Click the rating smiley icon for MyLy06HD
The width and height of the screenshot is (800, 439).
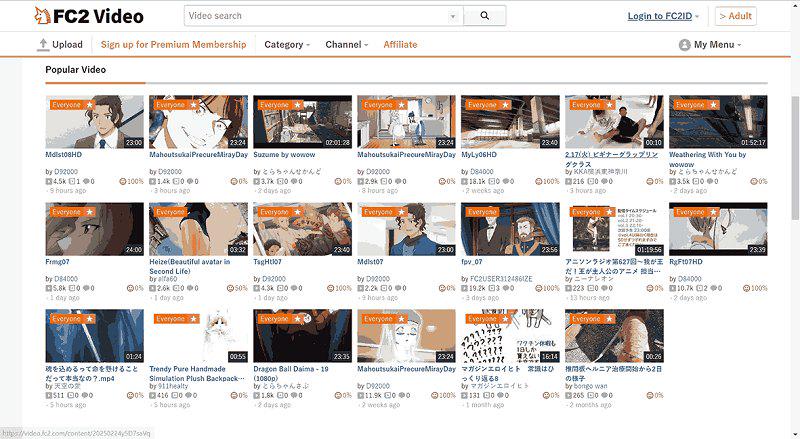[538, 181]
